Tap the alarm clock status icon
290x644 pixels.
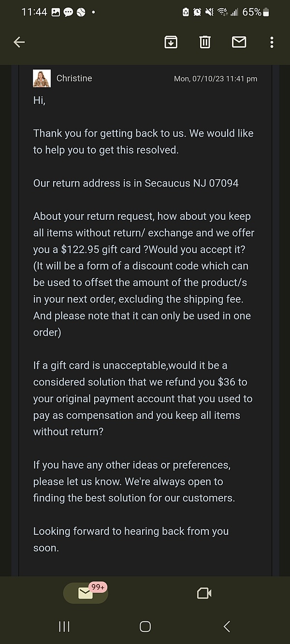(197, 12)
